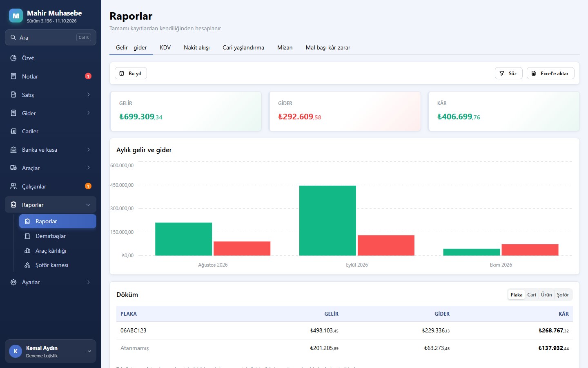
Task: Click the green Eylül 2026 income bar
Action: coord(327,220)
